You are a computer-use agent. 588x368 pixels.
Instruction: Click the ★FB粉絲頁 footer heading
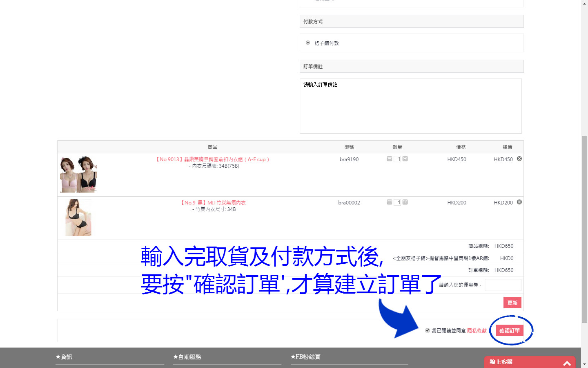[305, 357]
